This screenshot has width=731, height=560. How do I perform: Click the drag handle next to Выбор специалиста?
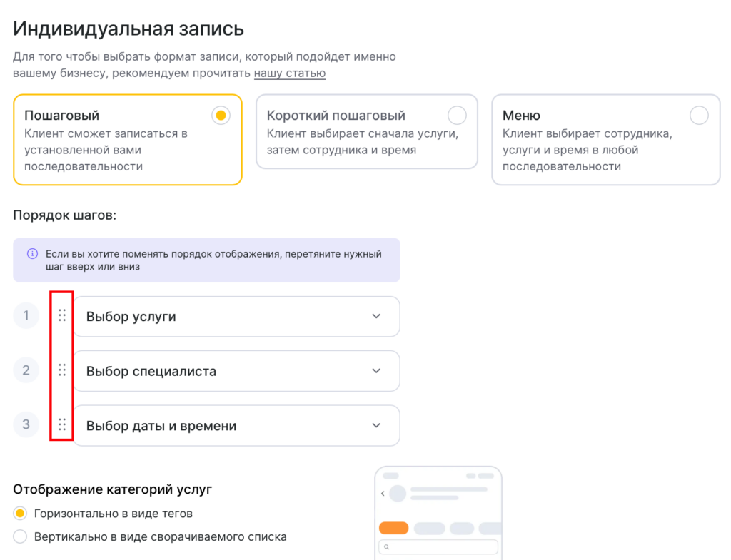[62, 370]
